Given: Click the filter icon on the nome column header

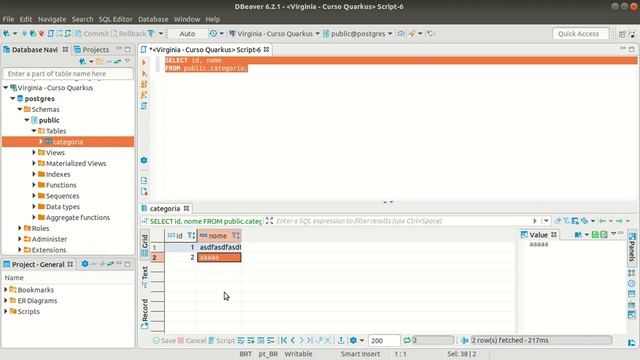Looking at the screenshot, I should tap(236, 236).
